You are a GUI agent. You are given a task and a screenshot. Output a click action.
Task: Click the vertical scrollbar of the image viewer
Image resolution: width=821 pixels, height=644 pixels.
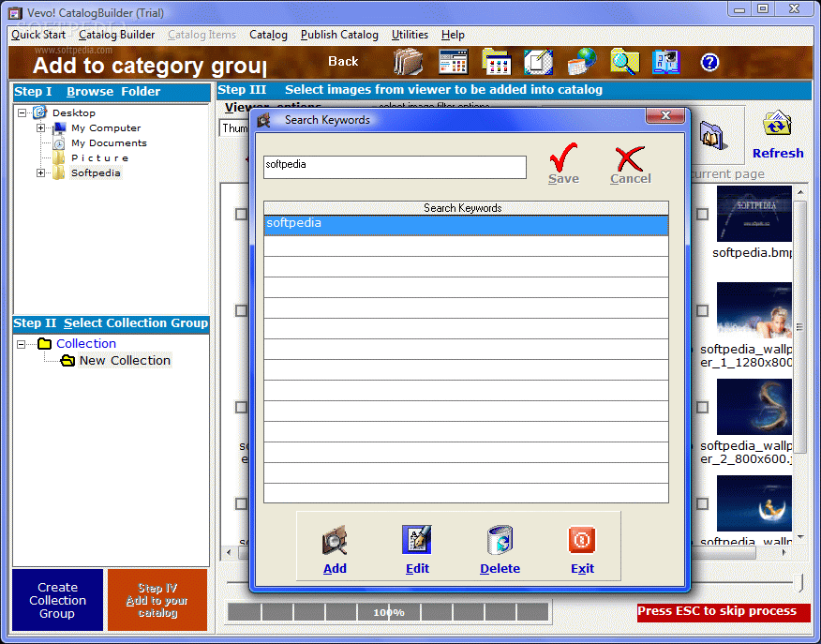800,327
